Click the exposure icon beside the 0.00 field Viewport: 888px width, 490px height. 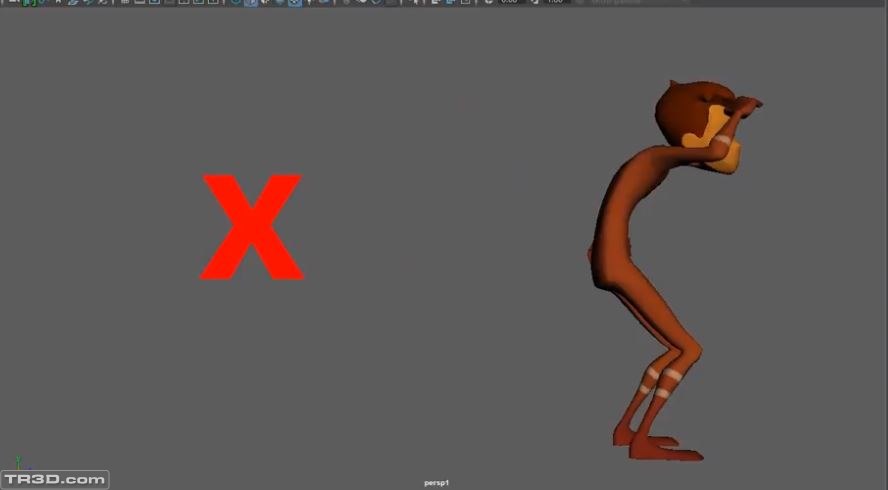[x=489, y=2]
